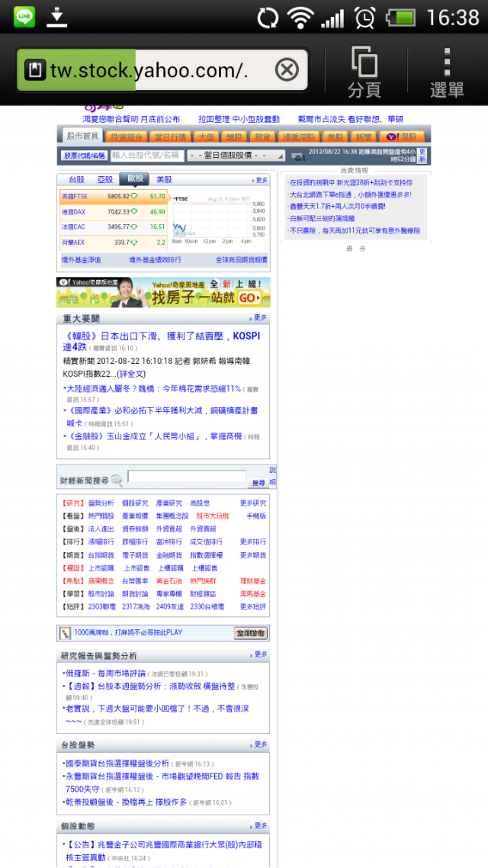Click the FTSE intraday chart
Screen dimensions: 488x868
click(x=219, y=221)
